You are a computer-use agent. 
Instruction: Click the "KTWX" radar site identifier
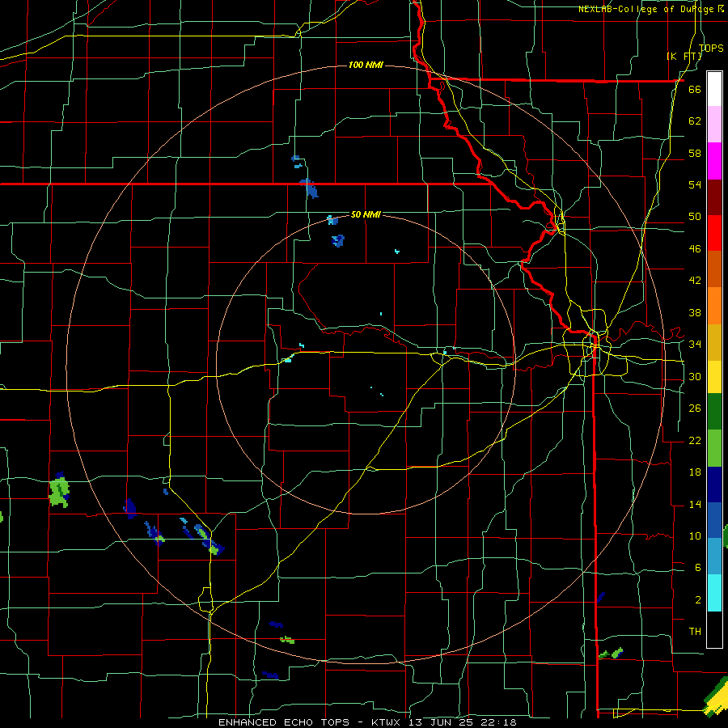pyautogui.click(x=387, y=722)
